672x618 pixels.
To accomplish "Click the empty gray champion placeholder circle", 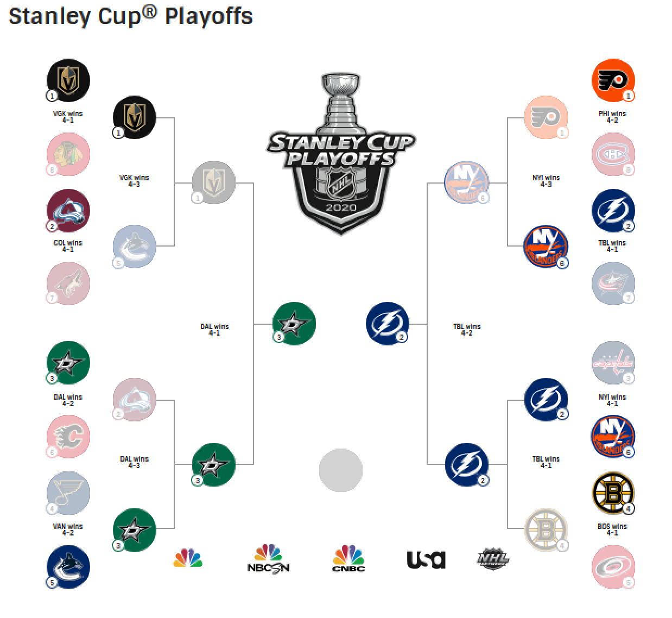I will coord(341,470).
